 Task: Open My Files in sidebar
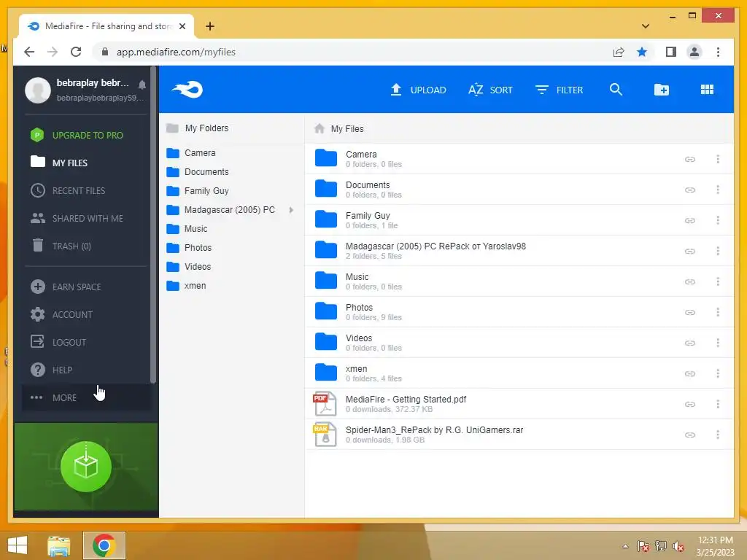pyautogui.click(x=86, y=163)
